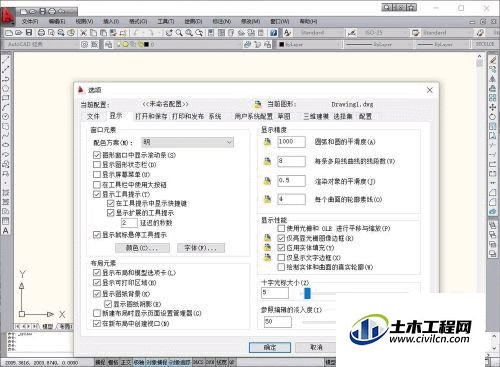The height and width of the screenshot is (367, 500).
Task: Open the ByLayer lineweight dropdown
Action: [441, 44]
